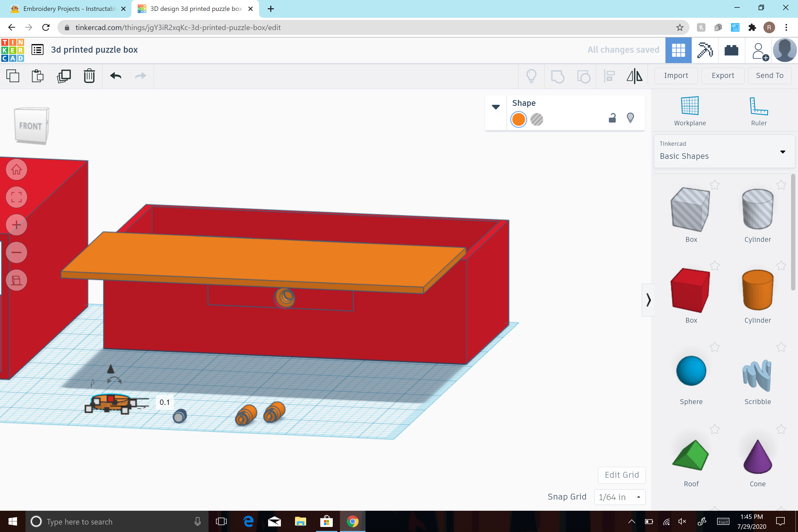Screen dimensions: 798x532
Task: Select the Sphere shape thumbnail
Action: tap(691, 371)
